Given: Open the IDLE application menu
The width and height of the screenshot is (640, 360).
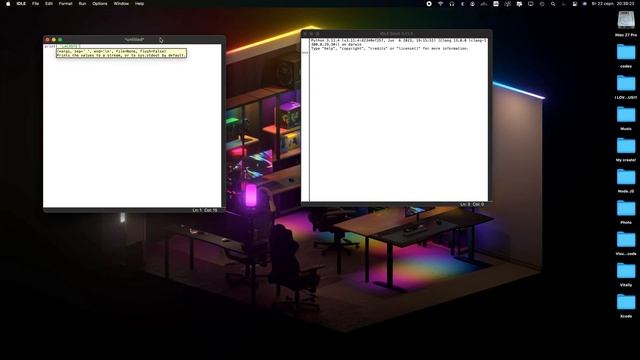Looking at the screenshot, I should coord(21,4).
